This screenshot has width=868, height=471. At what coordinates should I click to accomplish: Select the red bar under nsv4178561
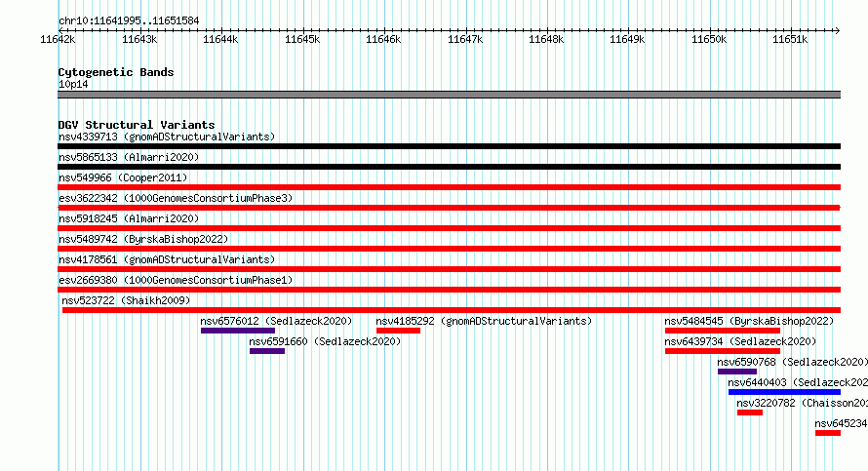[449, 269]
